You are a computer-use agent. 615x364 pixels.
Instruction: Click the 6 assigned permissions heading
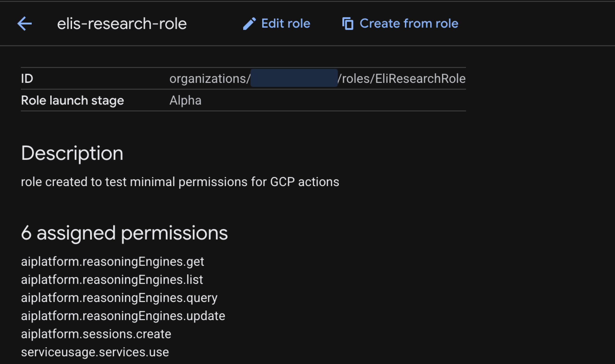(124, 233)
